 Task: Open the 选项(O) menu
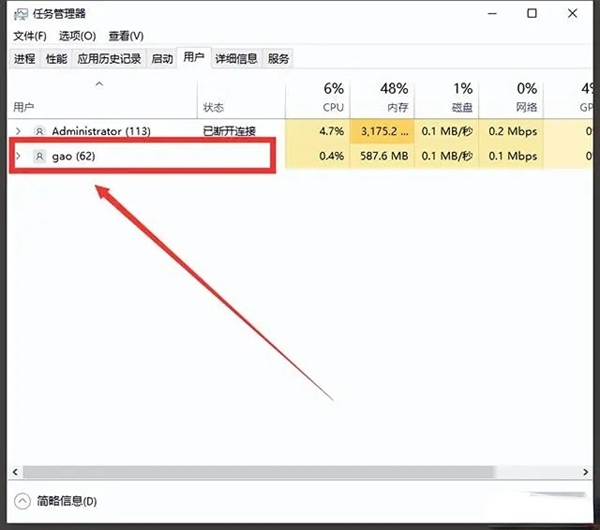coord(77,36)
